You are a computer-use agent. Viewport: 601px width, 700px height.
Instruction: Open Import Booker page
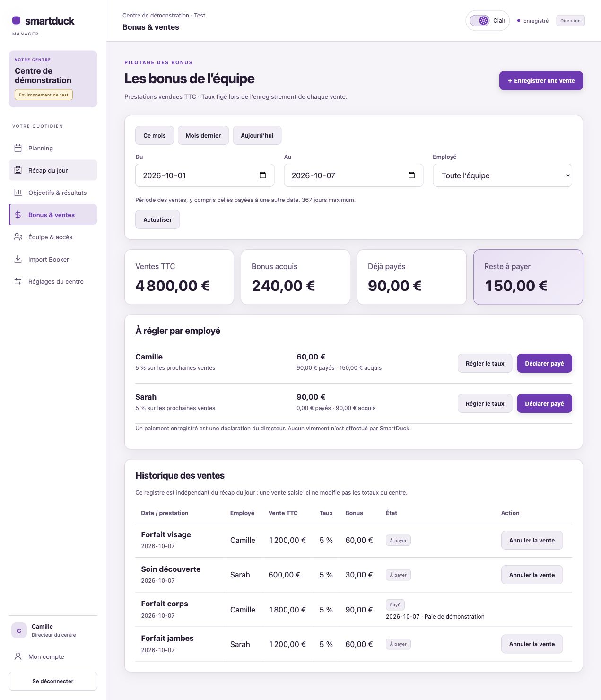point(53,259)
